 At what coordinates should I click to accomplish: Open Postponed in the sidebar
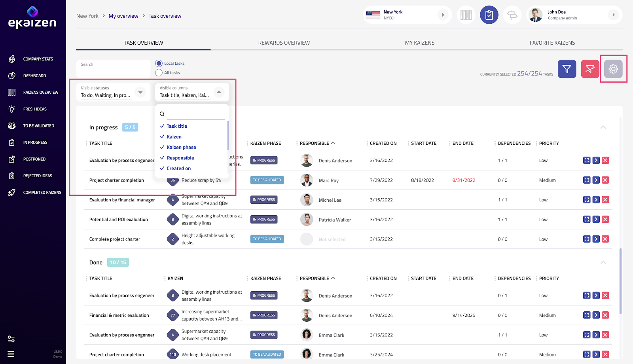tap(27, 159)
